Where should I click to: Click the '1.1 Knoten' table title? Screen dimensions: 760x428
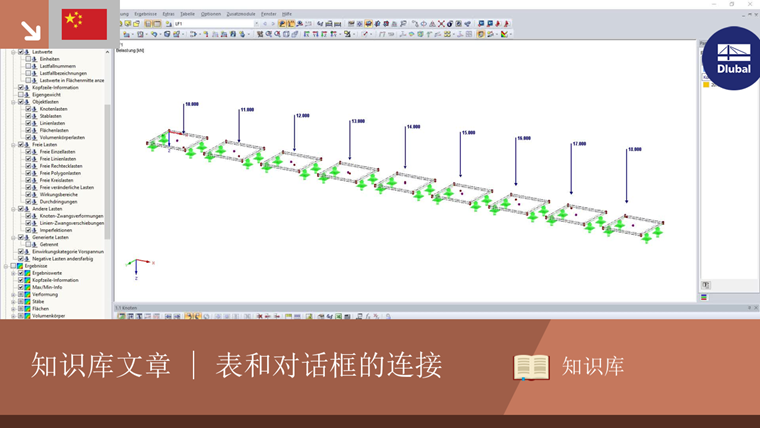tap(127, 308)
